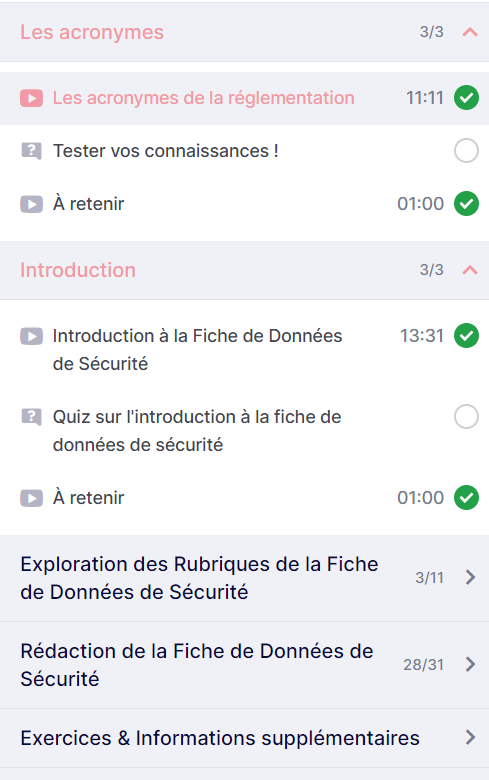
Task: Toggle empty completion circle for Tester vos connaissances
Action: tap(467, 151)
